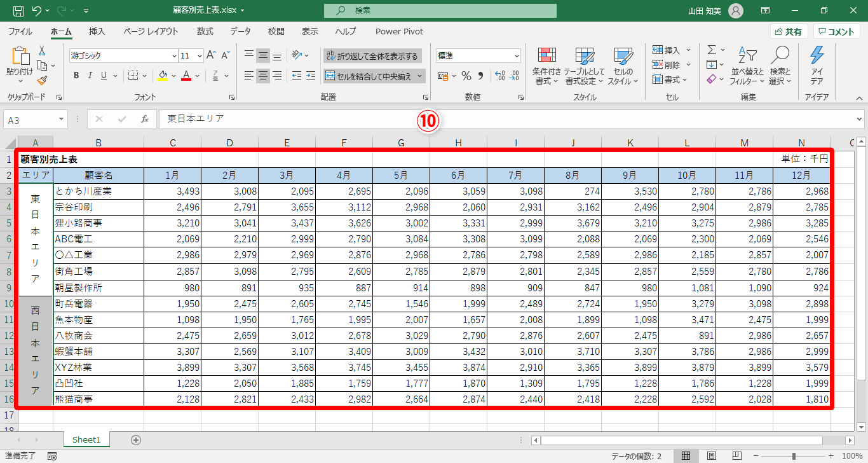Toggle top vertical alignment
868x463 pixels.
point(249,55)
